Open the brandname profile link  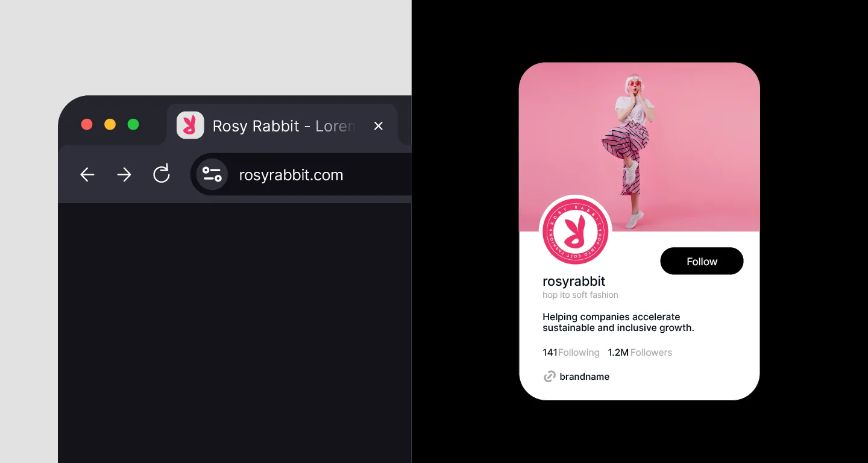584,377
